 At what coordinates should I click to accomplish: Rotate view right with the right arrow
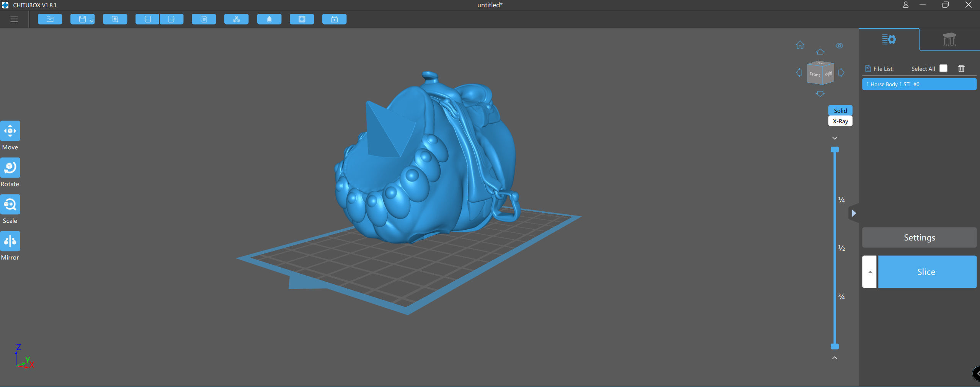coord(841,73)
